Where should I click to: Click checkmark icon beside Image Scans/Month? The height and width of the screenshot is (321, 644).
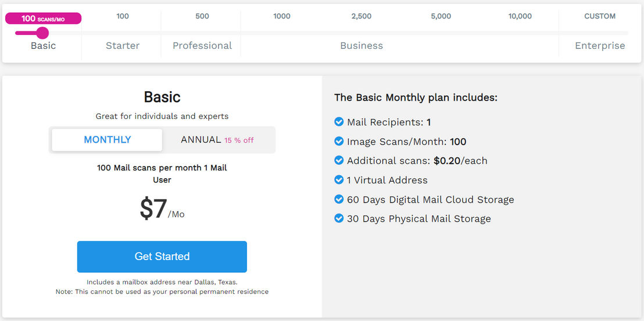pyautogui.click(x=339, y=142)
